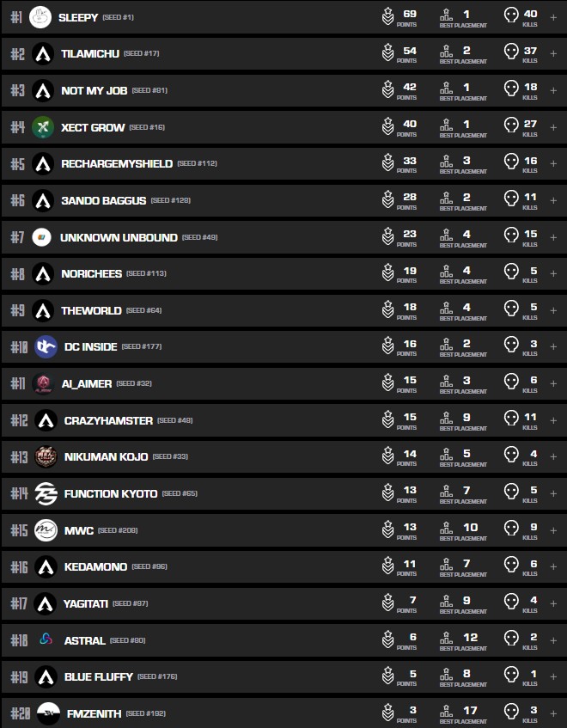Expand the RECHARGEMYSHIELD row with plus
The width and height of the screenshot is (567, 728).
(553, 163)
